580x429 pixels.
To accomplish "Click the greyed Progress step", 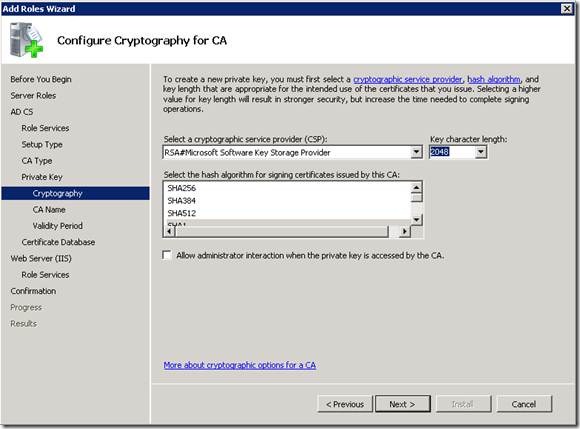I will pos(26,307).
